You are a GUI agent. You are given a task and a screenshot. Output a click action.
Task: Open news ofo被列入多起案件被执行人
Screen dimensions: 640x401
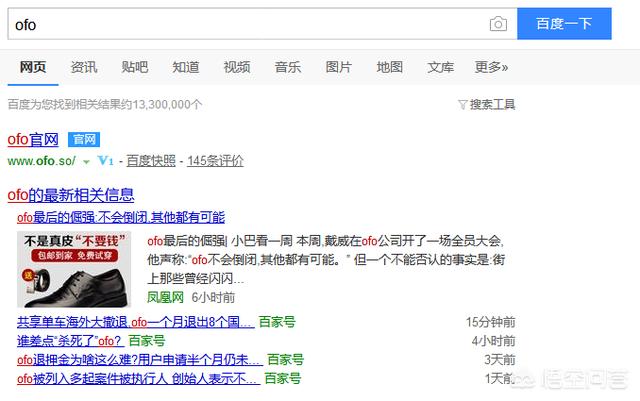(138, 379)
